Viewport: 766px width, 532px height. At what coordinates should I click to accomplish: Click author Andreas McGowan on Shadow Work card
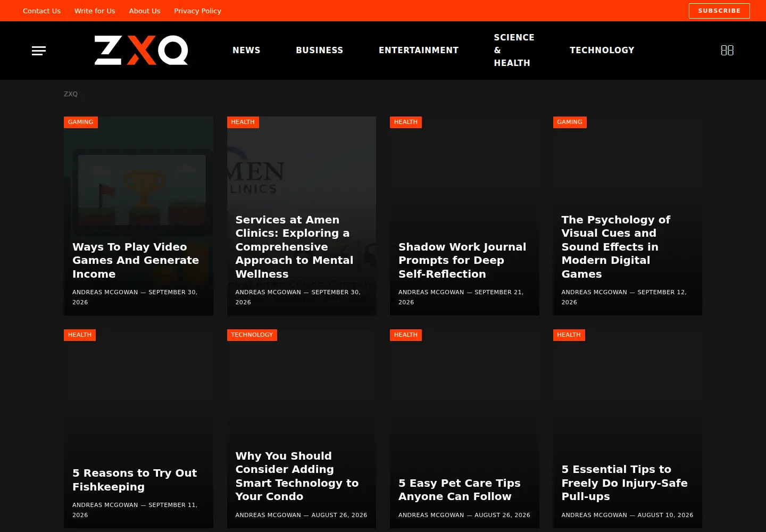[431, 292]
